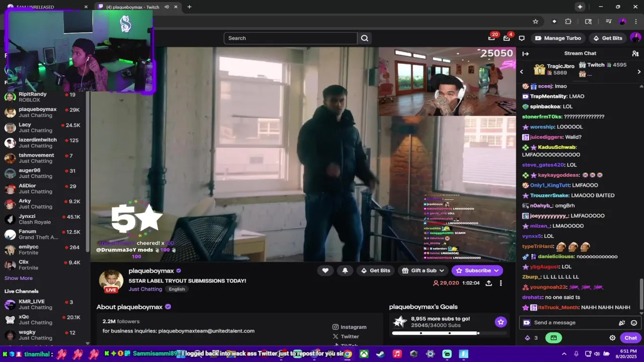
Task: Open Fanum channel in sidebar
Action: tap(44, 234)
